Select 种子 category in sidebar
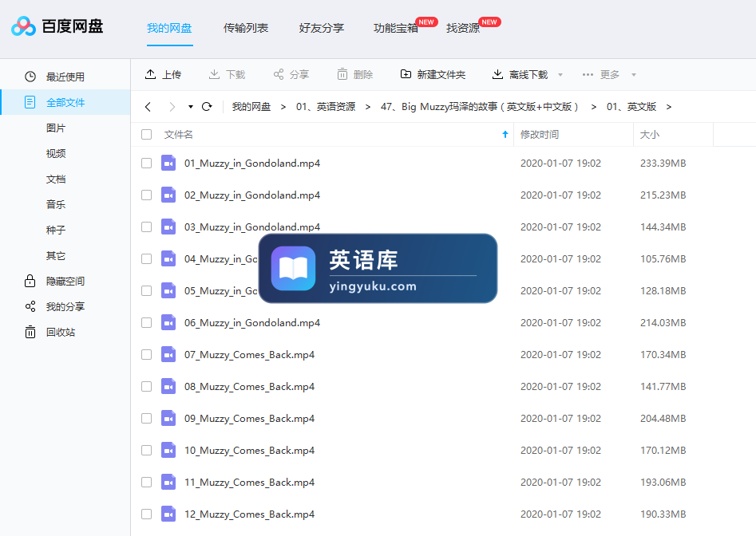756x536 pixels. click(x=55, y=230)
